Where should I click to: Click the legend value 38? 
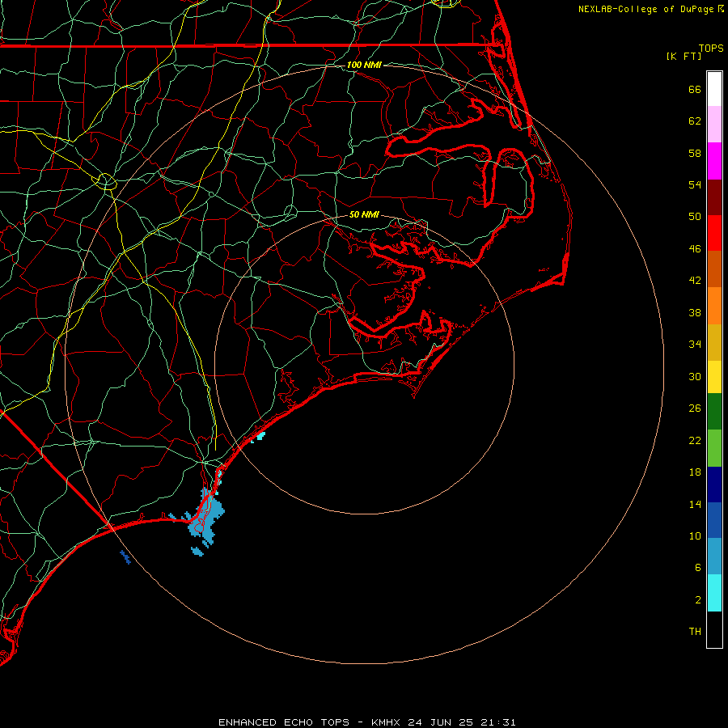tap(695, 312)
